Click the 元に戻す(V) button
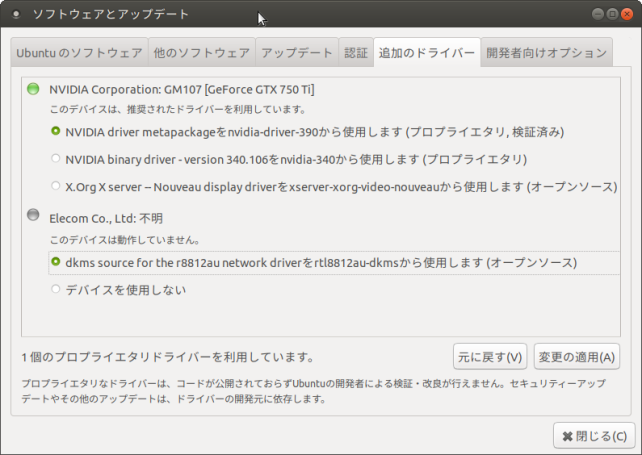The image size is (642, 455). 490,357
